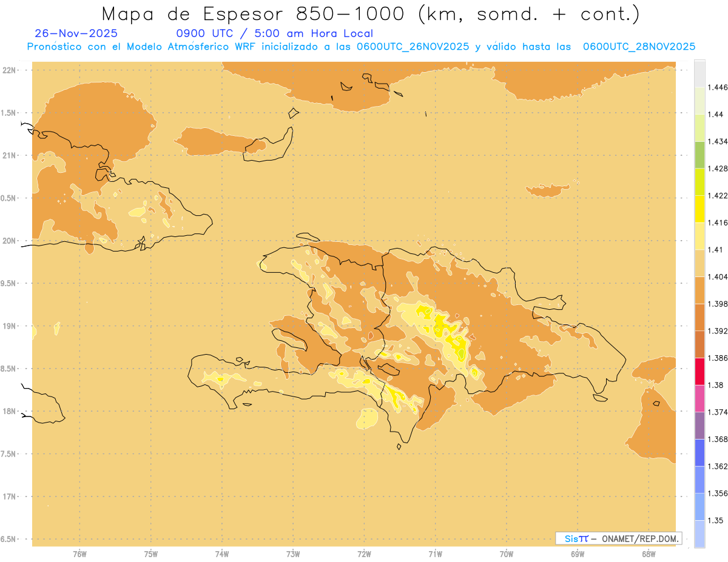
Task: Click the 'ONAMET/REP.DOM.' credit label
Action: (x=639, y=538)
